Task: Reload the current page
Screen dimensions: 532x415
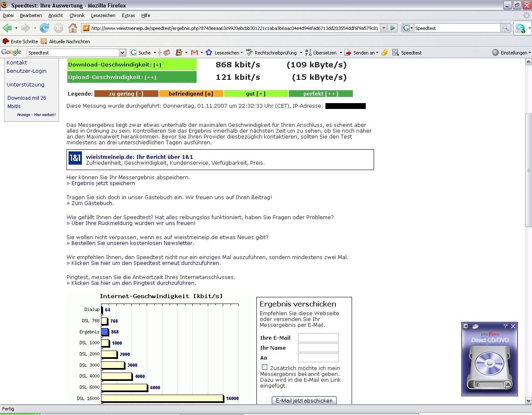Action: point(44,28)
